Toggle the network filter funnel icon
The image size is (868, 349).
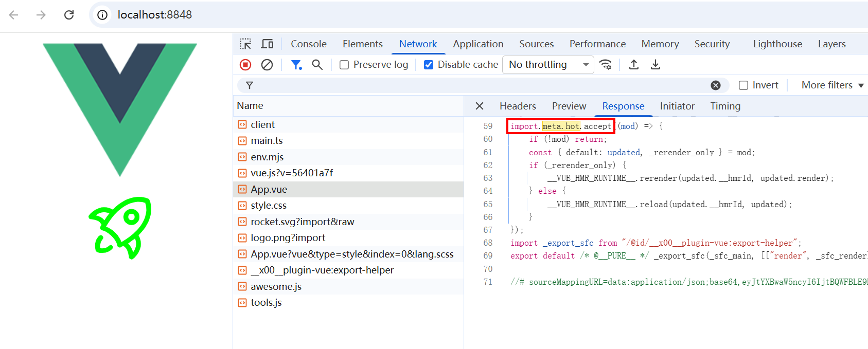click(296, 65)
